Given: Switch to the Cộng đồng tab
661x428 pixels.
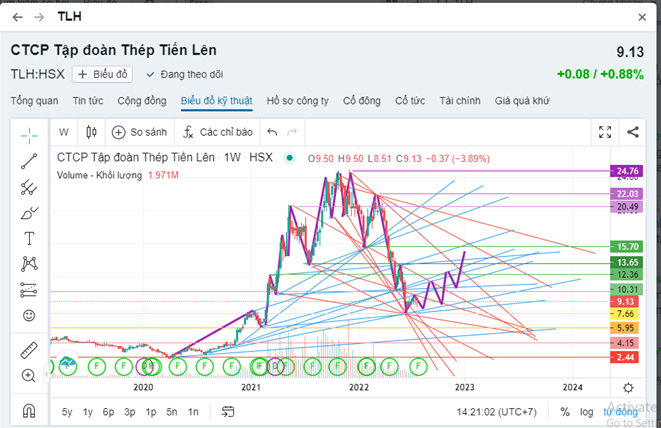Looking at the screenshot, I should pyautogui.click(x=142, y=101).
